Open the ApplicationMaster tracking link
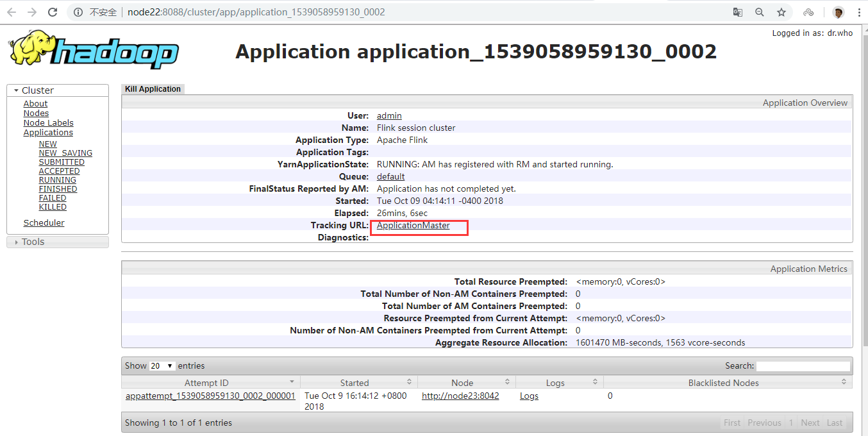This screenshot has width=868, height=436. click(413, 226)
